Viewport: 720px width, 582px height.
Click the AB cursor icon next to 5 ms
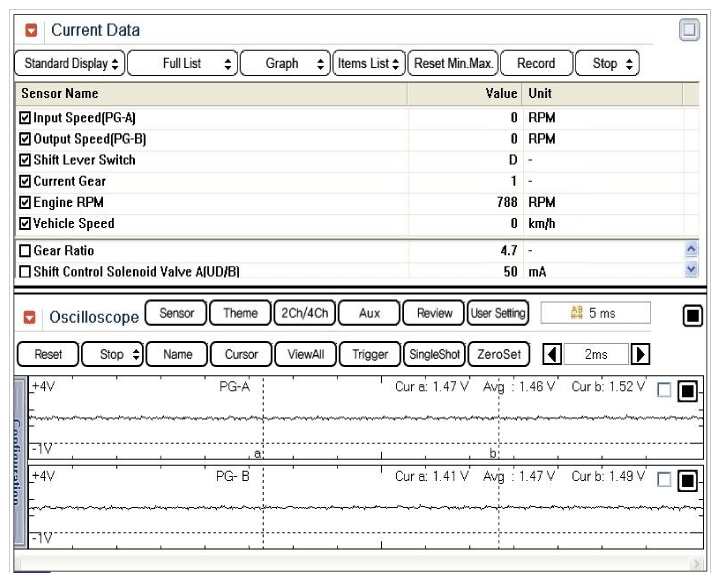point(576,313)
